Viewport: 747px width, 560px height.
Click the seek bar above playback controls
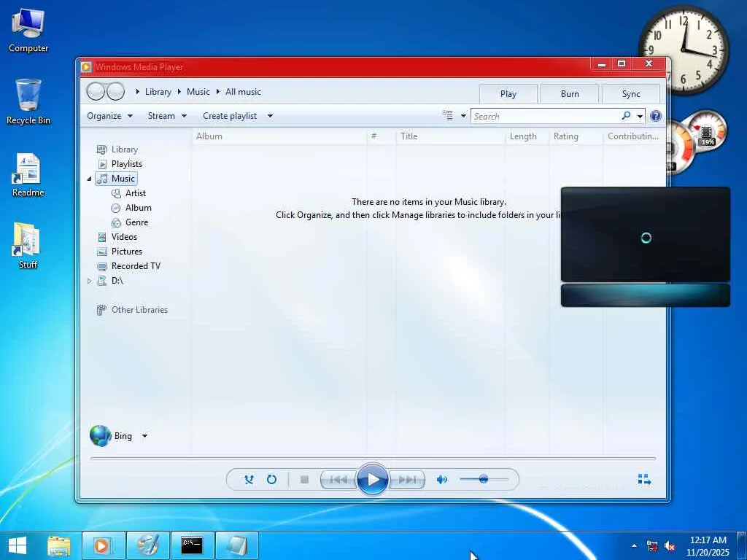(373, 458)
